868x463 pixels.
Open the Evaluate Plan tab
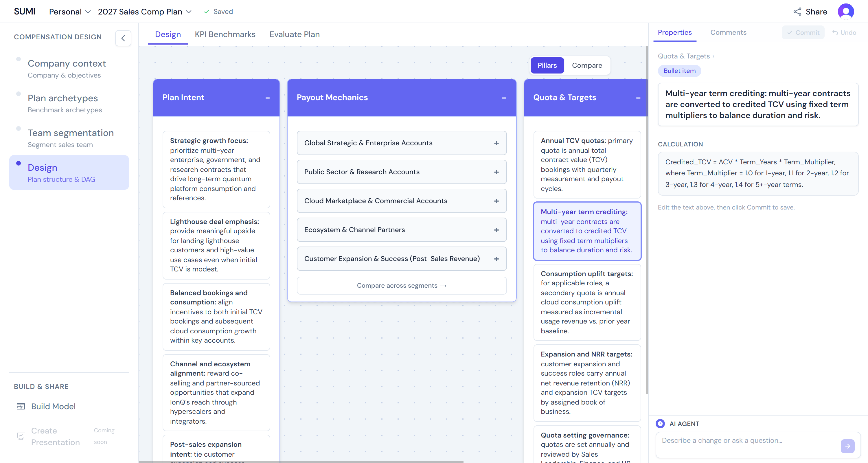[x=295, y=34]
